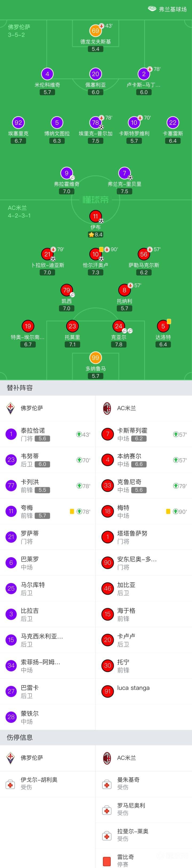192x868 pixels.
Task: Select 伊布's number 11 player circle
Action: coord(95,216)
